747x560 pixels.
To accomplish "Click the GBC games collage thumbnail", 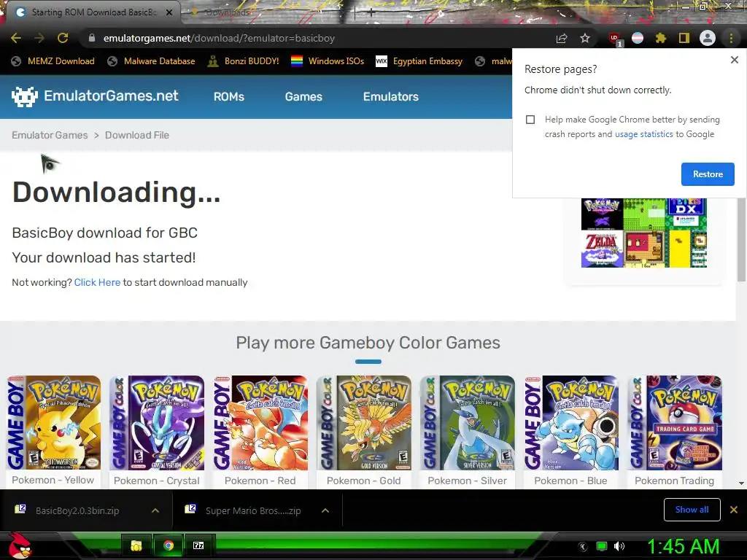I will [644, 233].
